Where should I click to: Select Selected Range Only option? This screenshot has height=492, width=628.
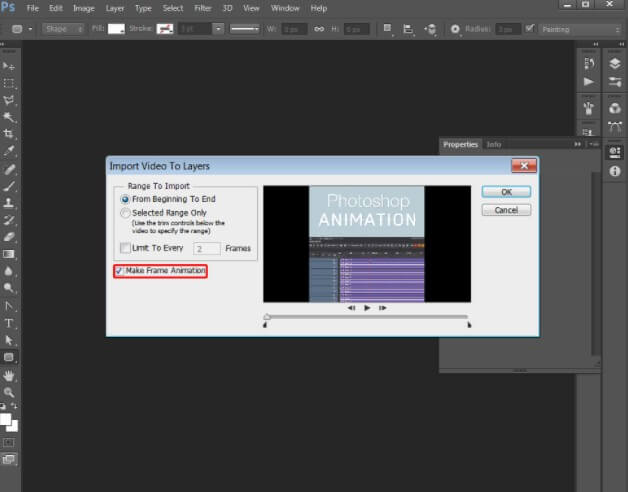(x=125, y=213)
